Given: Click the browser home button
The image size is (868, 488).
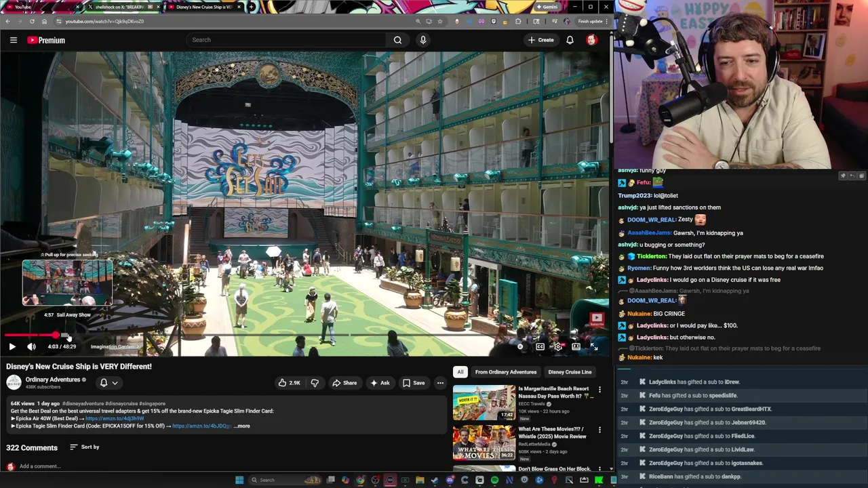Looking at the screenshot, I should click(x=44, y=21).
